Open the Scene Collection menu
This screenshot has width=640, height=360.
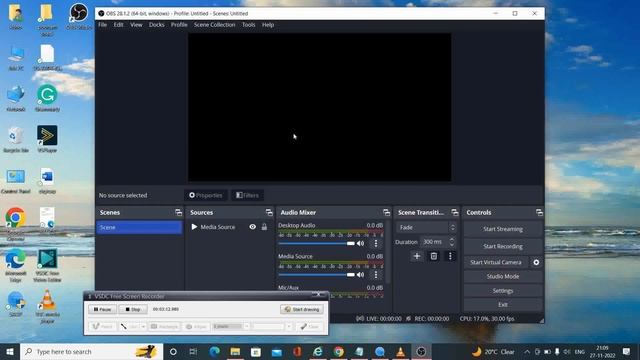point(214,25)
